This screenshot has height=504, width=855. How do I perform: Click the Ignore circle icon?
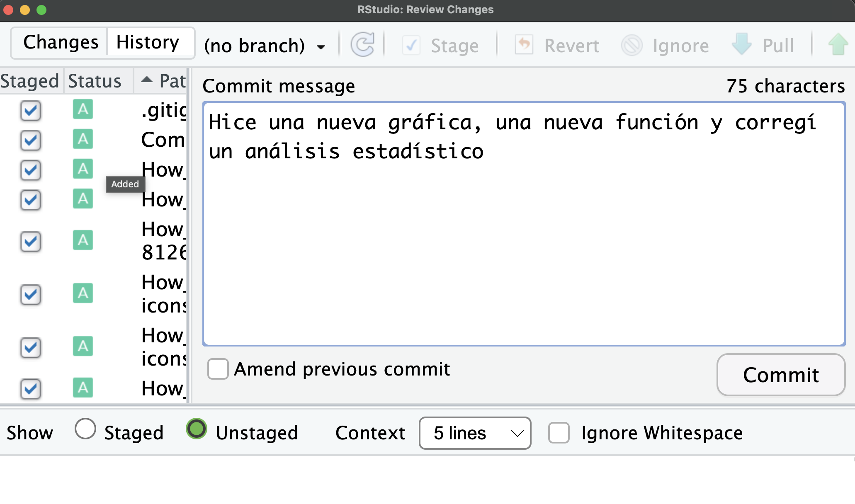[632, 45]
